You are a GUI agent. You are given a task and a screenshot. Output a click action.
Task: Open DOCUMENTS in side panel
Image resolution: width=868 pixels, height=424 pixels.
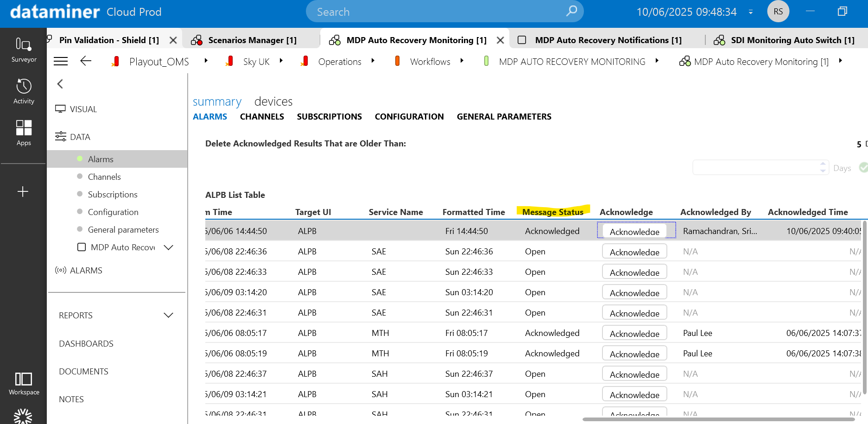click(x=83, y=372)
